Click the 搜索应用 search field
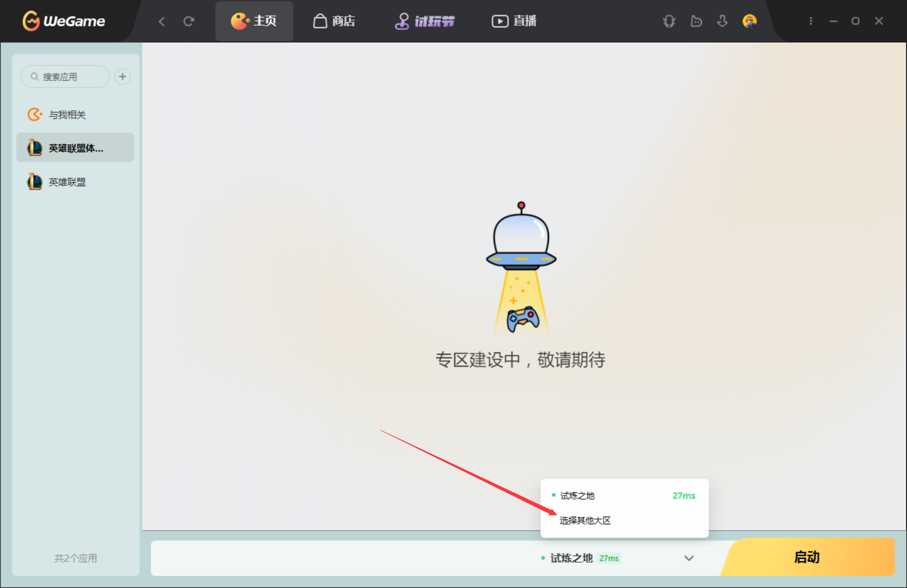 (x=66, y=77)
